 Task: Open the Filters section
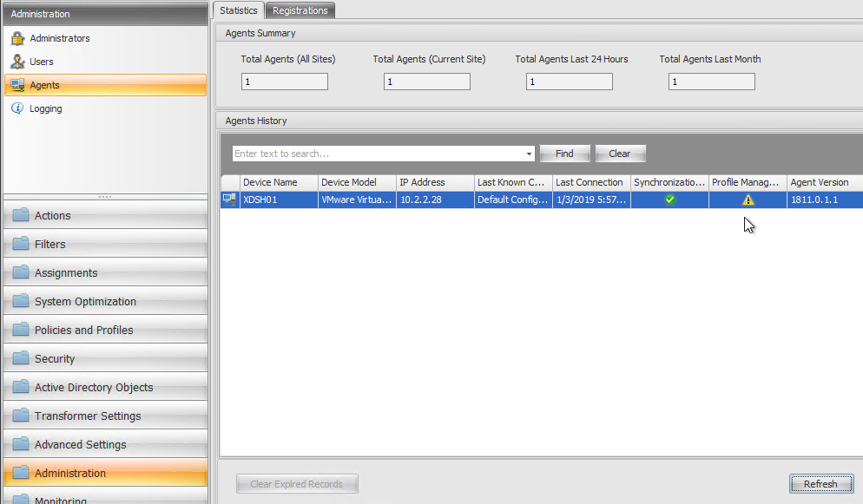pyautogui.click(x=106, y=244)
